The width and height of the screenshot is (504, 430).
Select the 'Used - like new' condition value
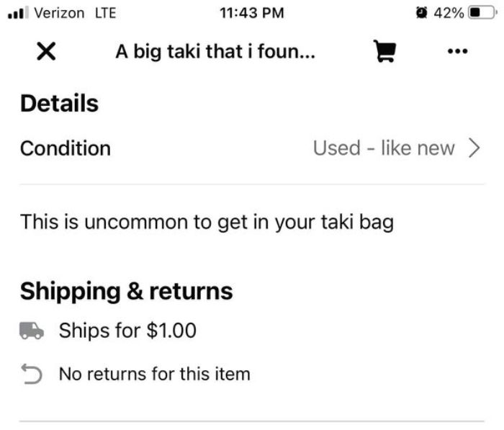383,148
